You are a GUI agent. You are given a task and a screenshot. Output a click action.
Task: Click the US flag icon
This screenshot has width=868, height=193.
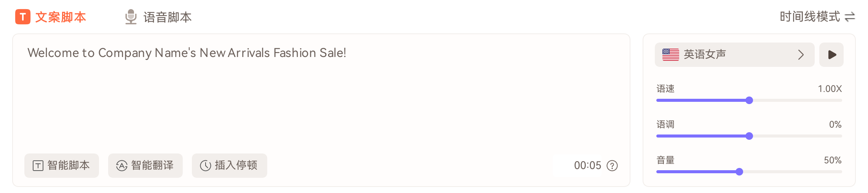pyautogui.click(x=670, y=55)
